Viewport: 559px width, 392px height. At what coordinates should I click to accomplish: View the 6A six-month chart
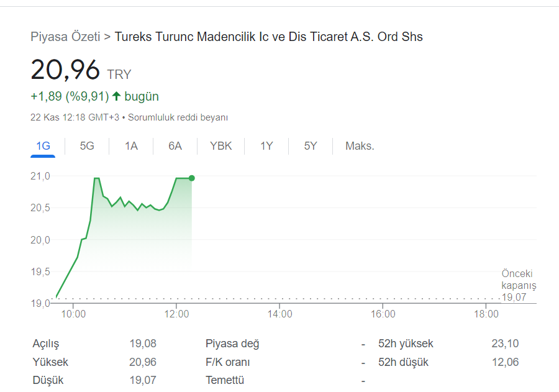pos(175,145)
